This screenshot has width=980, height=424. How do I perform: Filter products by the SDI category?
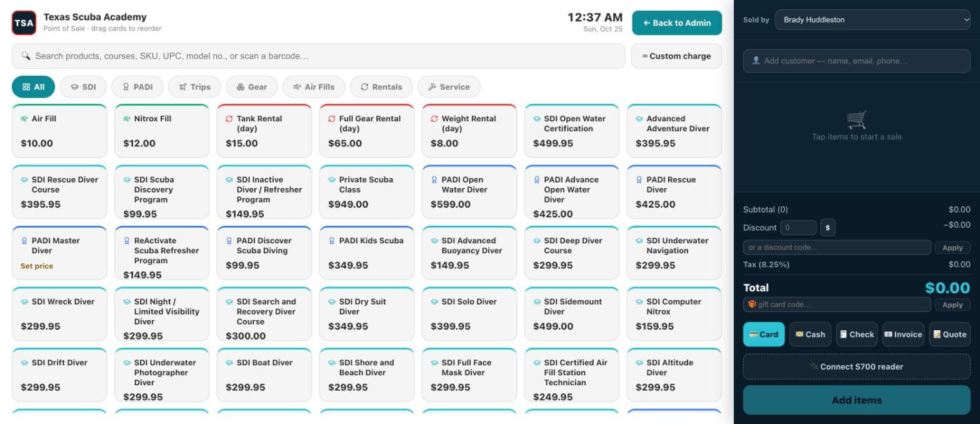pos(83,87)
